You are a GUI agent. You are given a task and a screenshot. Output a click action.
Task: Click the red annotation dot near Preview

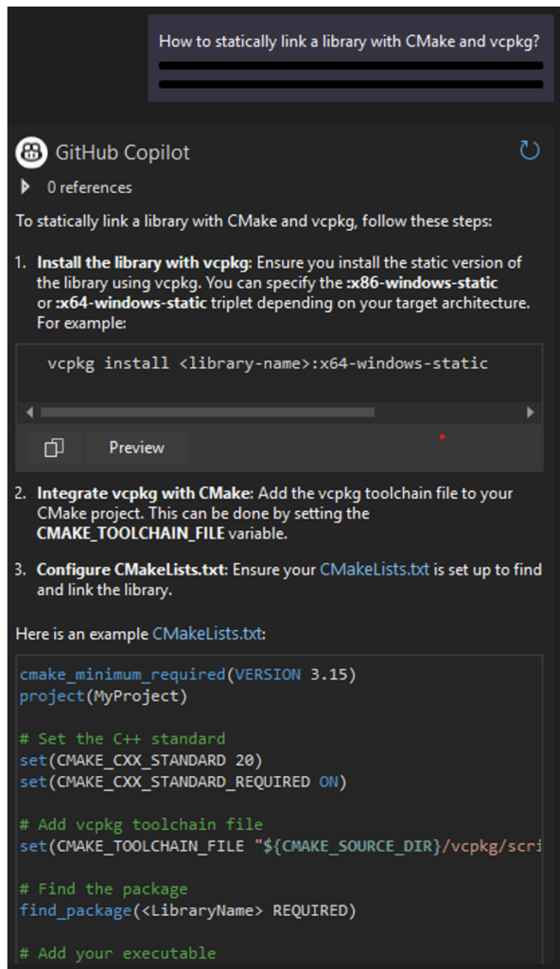point(442,436)
